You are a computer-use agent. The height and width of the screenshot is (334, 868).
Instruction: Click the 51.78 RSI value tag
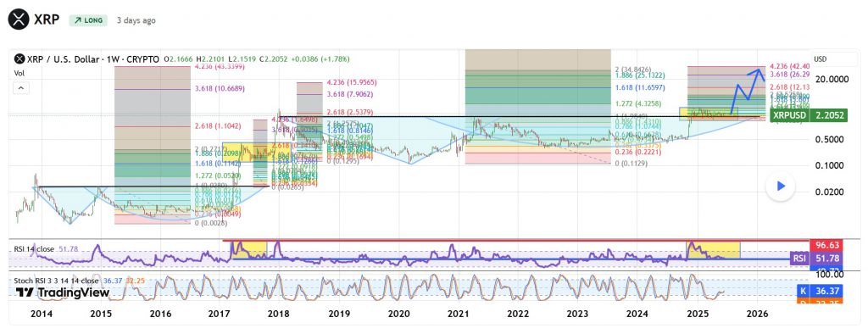(827, 258)
